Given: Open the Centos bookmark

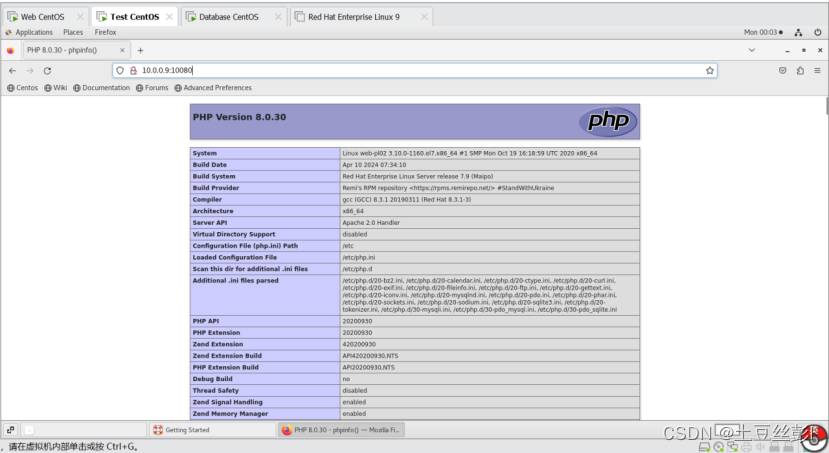Looking at the screenshot, I should [x=23, y=88].
